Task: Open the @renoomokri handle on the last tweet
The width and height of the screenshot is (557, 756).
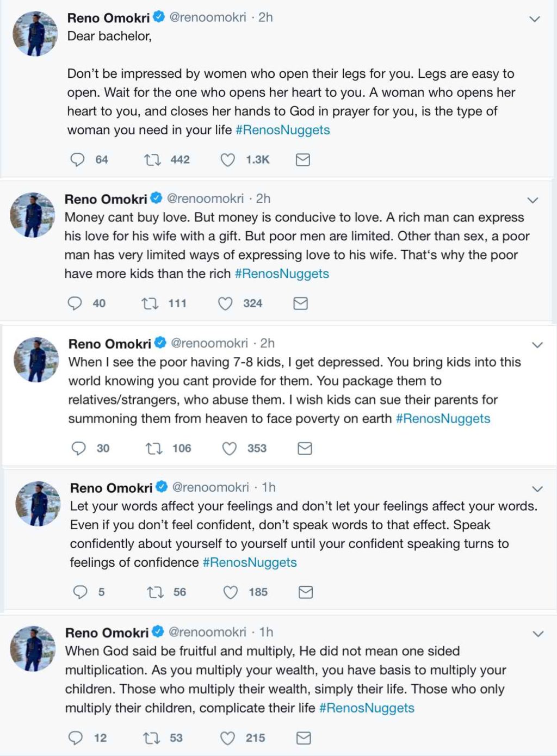Action: pyautogui.click(x=207, y=632)
